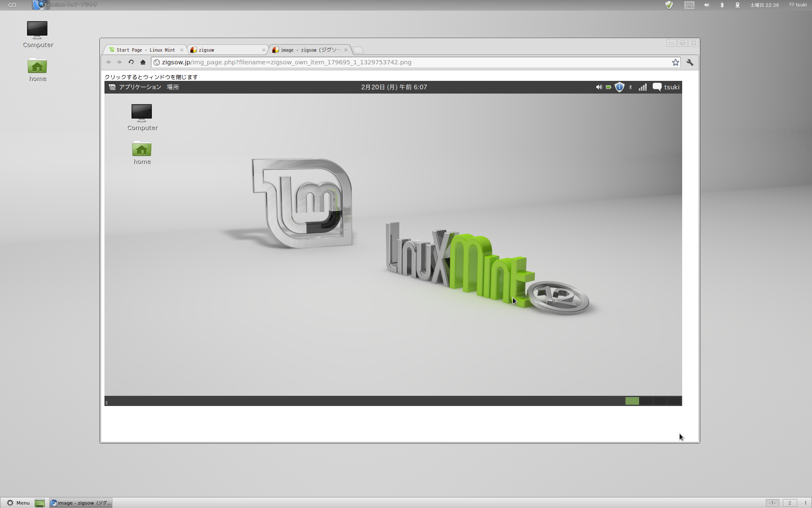
Task: Click the volume icon in top panel
Action: (x=706, y=5)
